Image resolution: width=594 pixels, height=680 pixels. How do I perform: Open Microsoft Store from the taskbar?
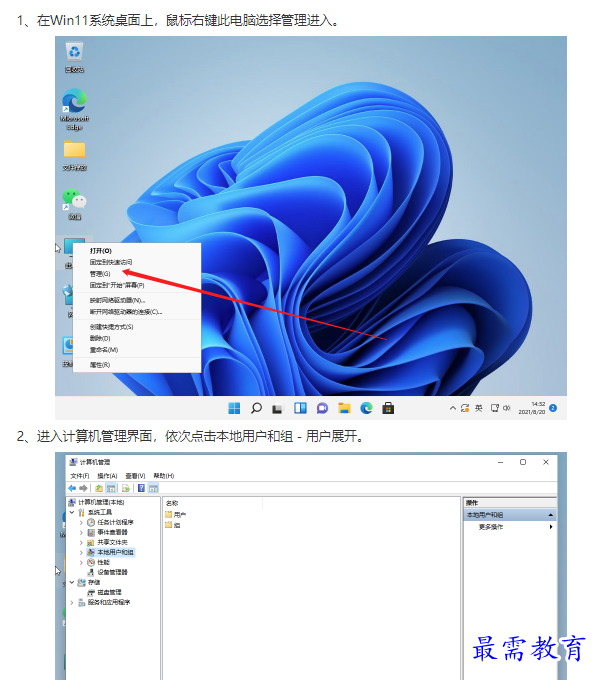coord(388,408)
